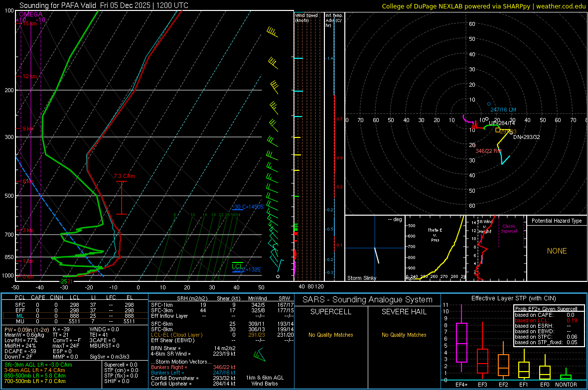Screen dimensions: 588x390
Task: Click the 'Theta-E v. Pres' inset label
Action: pos(435,235)
